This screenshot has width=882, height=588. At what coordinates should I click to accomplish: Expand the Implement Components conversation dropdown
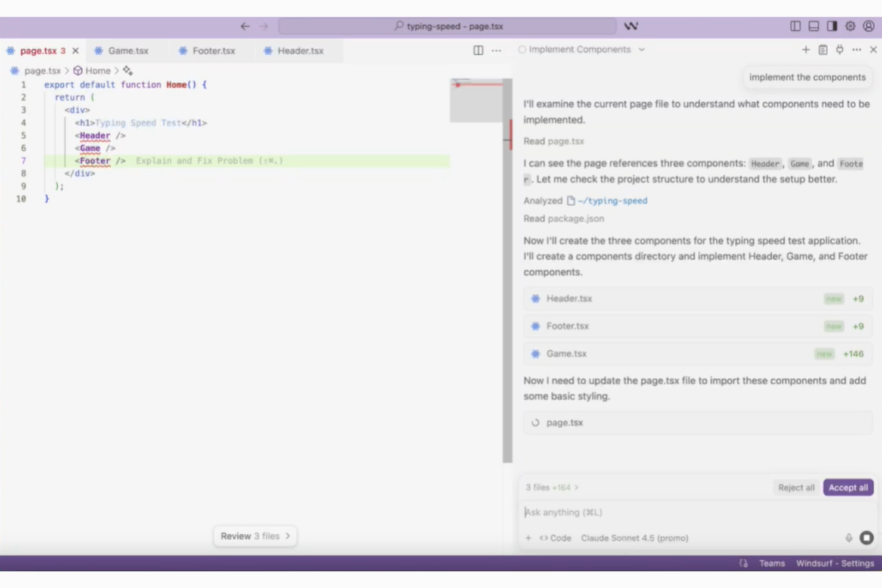click(x=642, y=50)
